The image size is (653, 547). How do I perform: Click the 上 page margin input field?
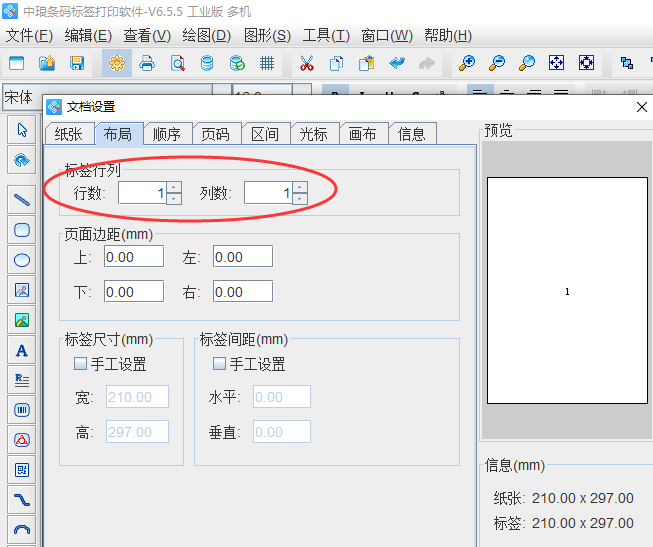pos(133,257)
